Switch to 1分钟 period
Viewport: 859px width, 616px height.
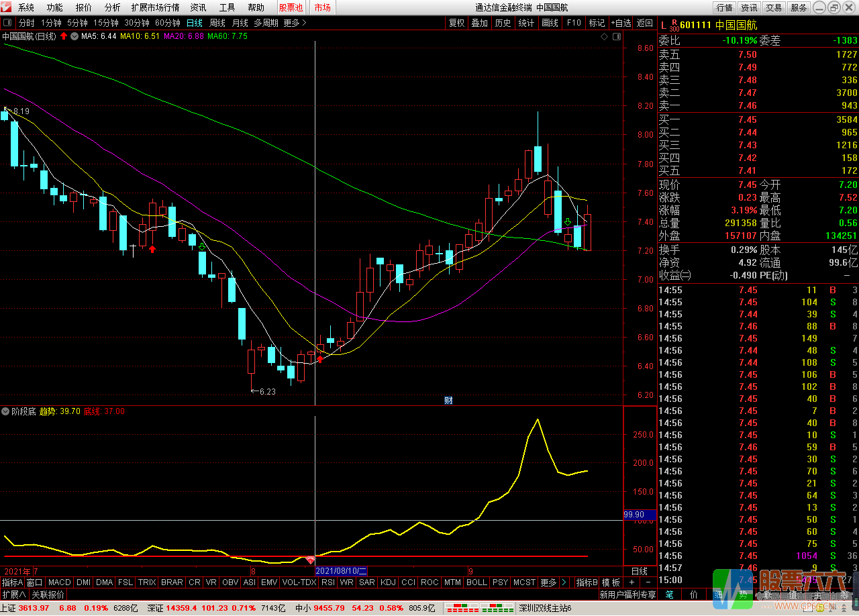coord(51,23)
